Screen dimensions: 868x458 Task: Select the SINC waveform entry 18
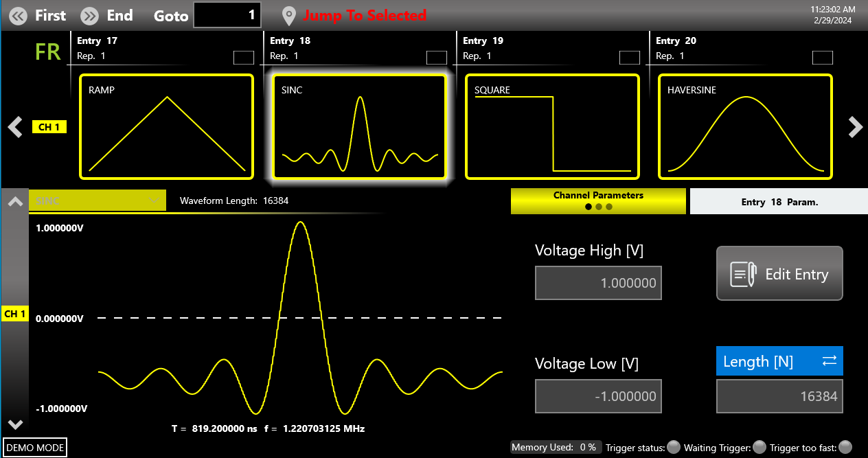(360, 127)
